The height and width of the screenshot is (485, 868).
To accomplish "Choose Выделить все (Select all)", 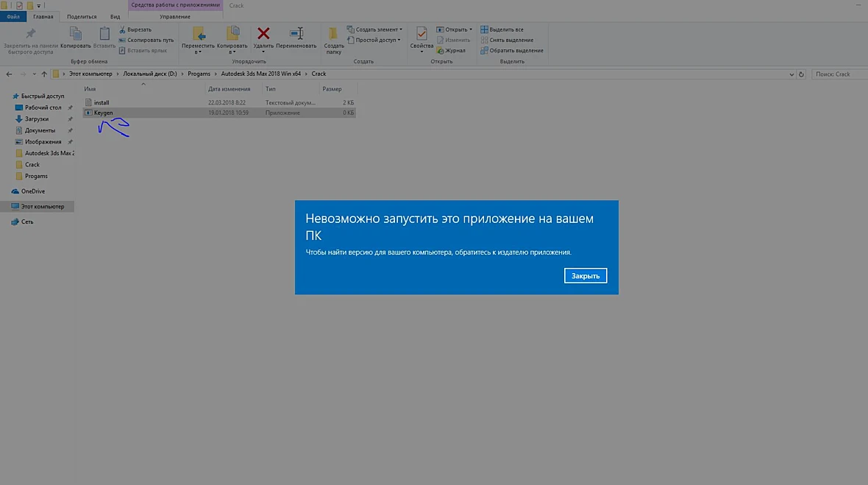I will [x=502, y=29].
